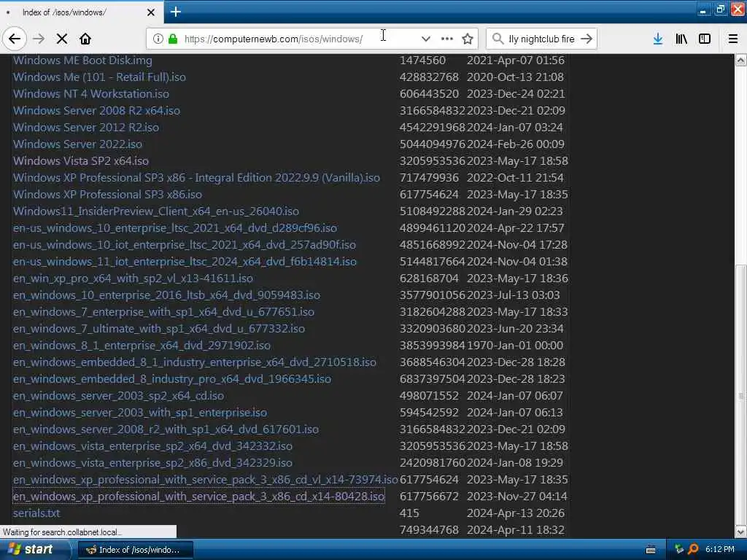This screenshot has width=747, height=560.
Task: Open the Windows 10 iot enterprise ltsc 2021 iso
Action: pyautogui.click(x=185, y=245)
